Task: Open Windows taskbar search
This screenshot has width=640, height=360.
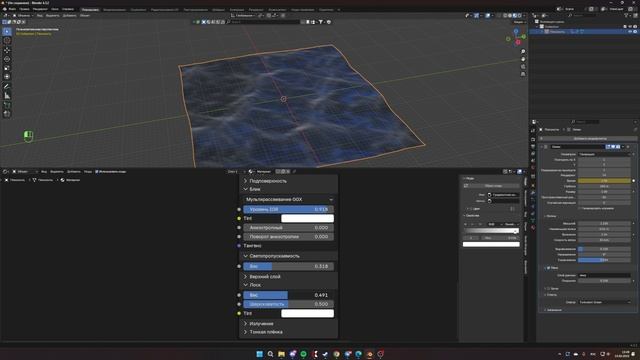Action: [270, 354]
